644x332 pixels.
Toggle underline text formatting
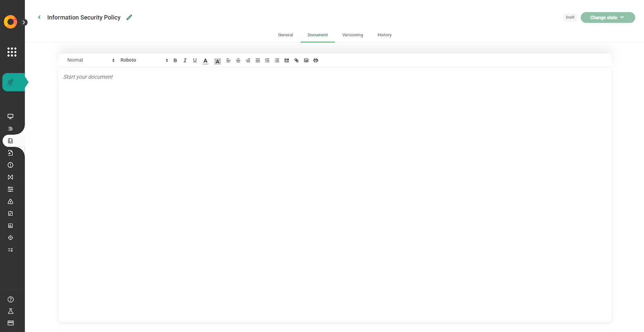(x=195, y=60)
